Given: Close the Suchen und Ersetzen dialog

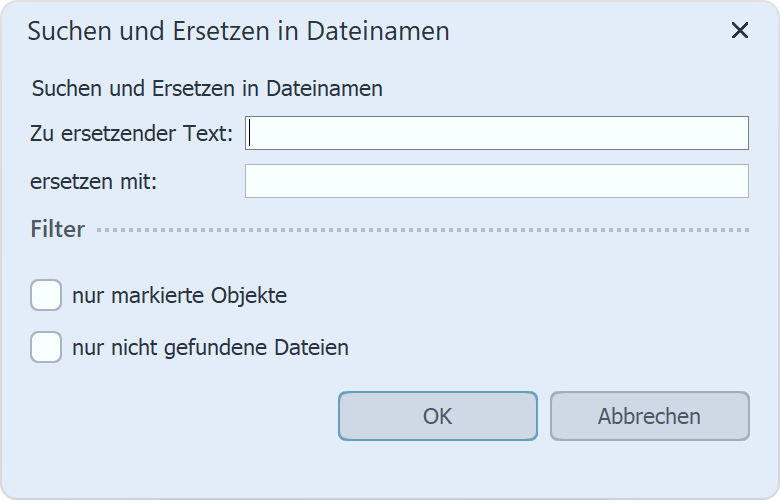Looking at the screenshot, I should tap(740, 31).
